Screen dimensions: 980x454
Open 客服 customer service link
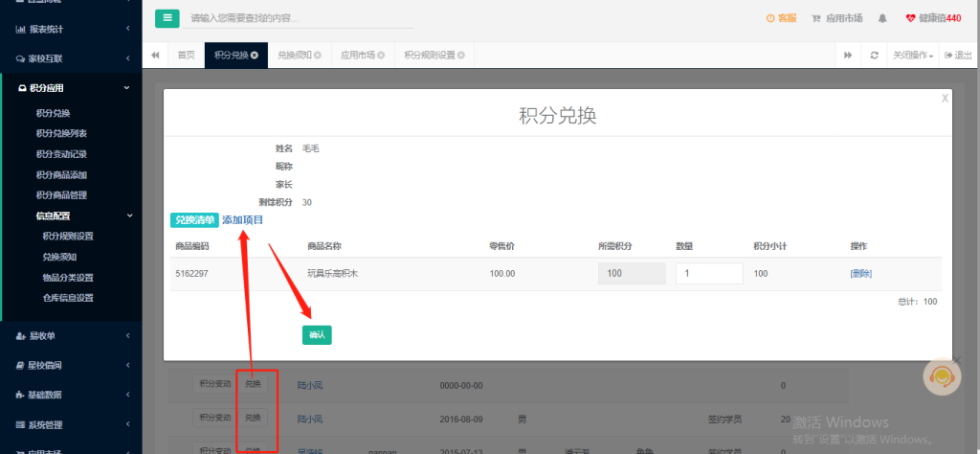coord(781,18)
